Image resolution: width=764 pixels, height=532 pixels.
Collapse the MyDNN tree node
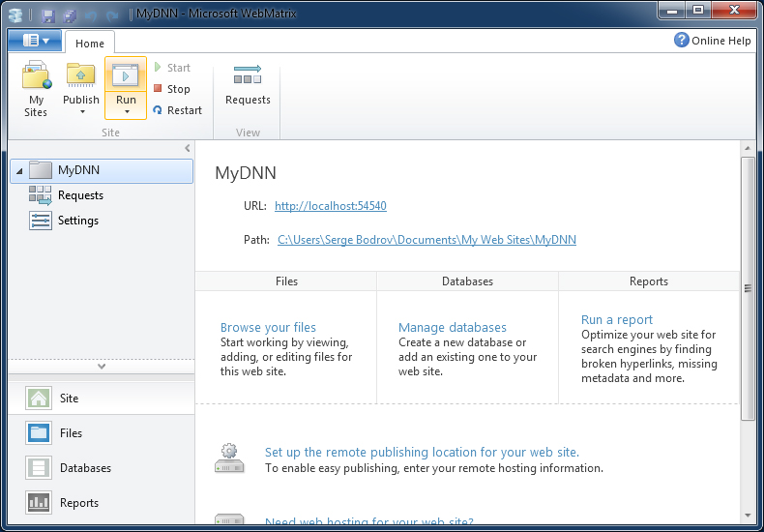19,171
